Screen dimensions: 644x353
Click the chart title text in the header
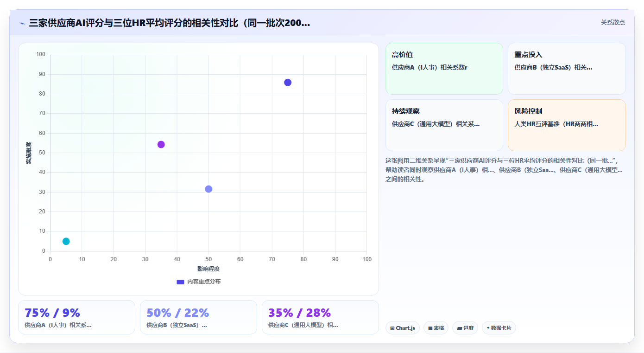(x=170, y=23)
